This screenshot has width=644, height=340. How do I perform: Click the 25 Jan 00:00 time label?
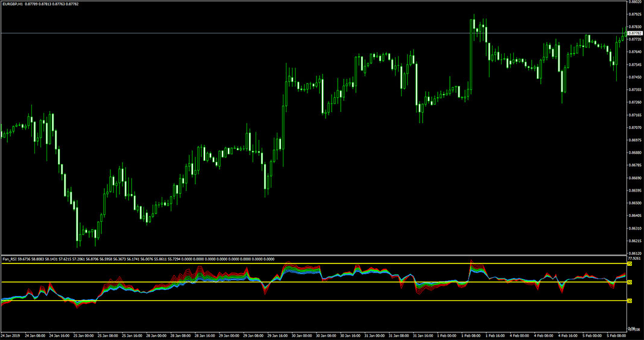83,335
